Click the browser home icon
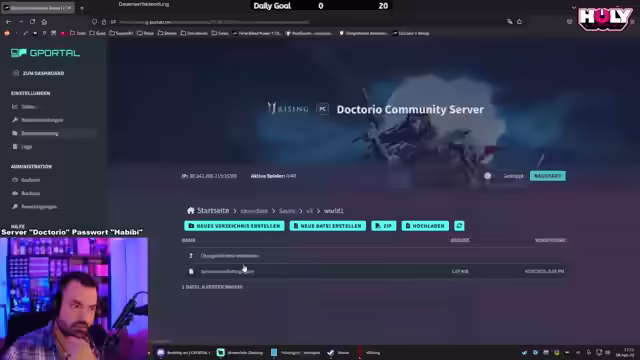 point(44,22)
